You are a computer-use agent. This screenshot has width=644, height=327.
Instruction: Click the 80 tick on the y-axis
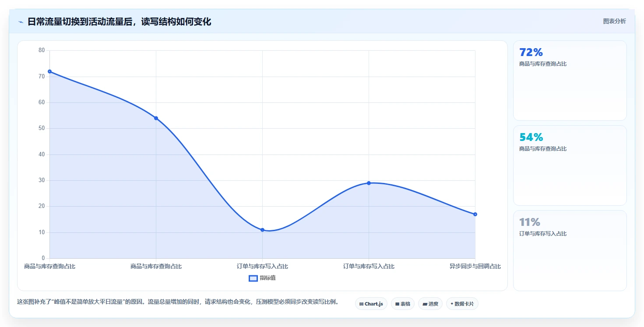pos(42,50)
